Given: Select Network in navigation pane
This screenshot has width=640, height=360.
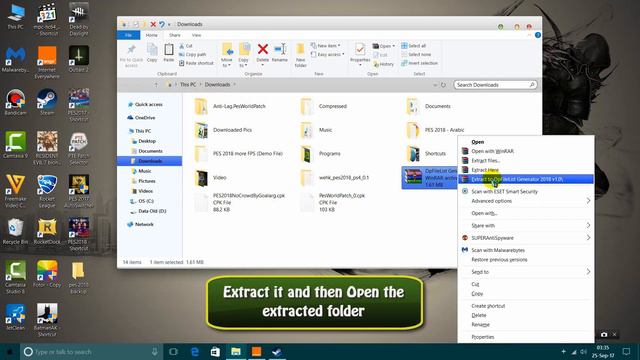Looking at the screenshot, I should pos(140,224).
